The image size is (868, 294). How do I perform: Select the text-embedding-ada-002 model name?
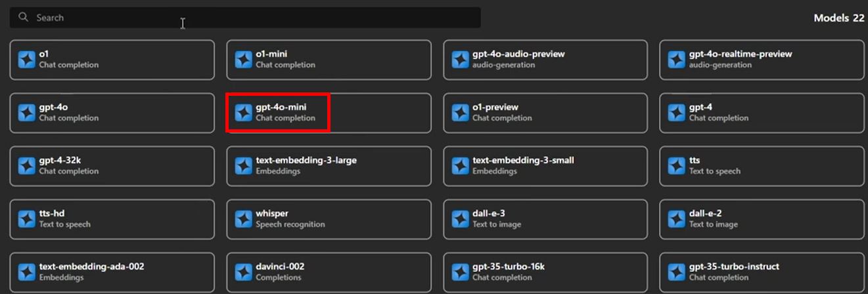pos(91,266)
